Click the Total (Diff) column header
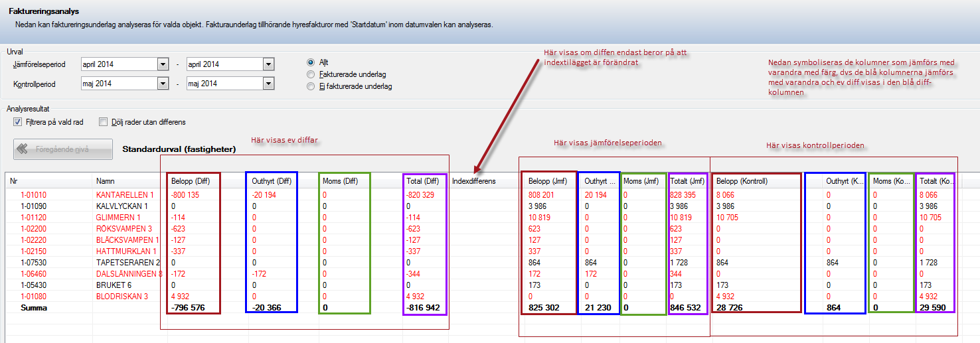 click(424, 180)
